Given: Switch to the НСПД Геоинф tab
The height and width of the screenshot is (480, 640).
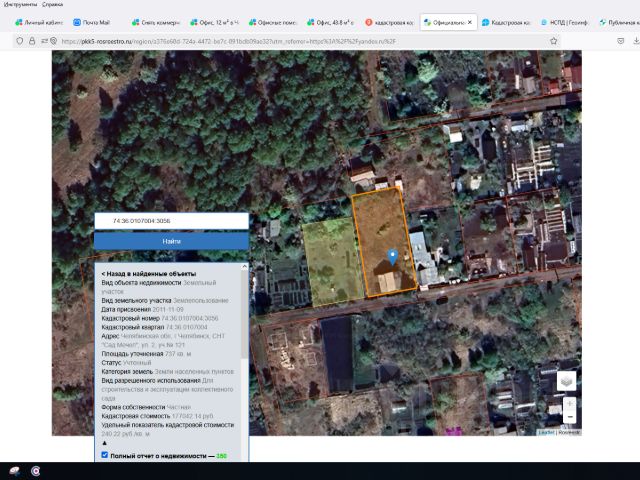Looking at the screenshot, I should pos(564,22).
